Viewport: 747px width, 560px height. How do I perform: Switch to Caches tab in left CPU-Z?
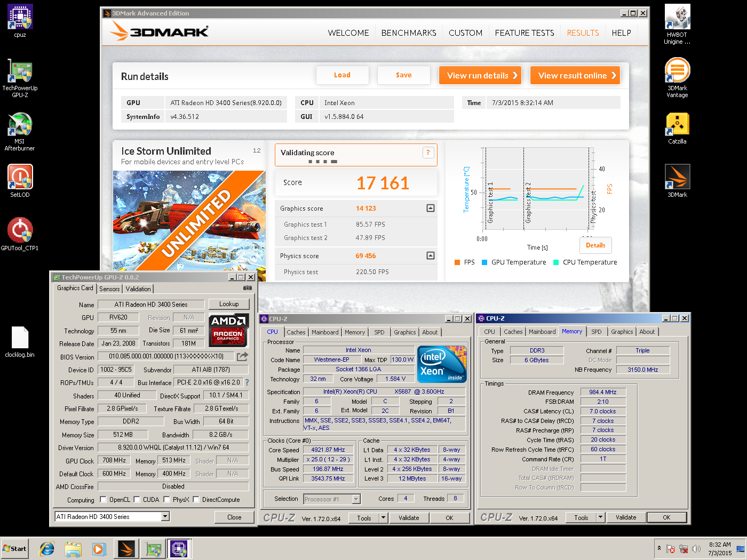[x=296, y=332]
